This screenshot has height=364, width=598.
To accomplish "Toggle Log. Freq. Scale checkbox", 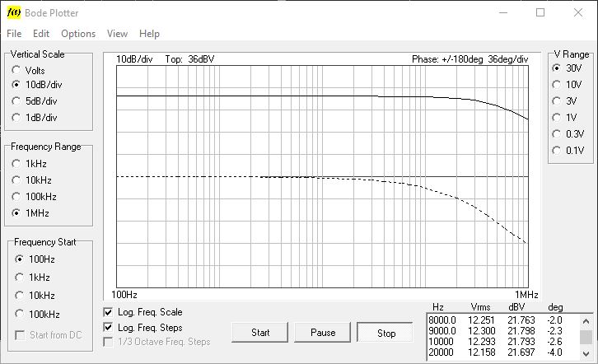I will coord(108,312).
